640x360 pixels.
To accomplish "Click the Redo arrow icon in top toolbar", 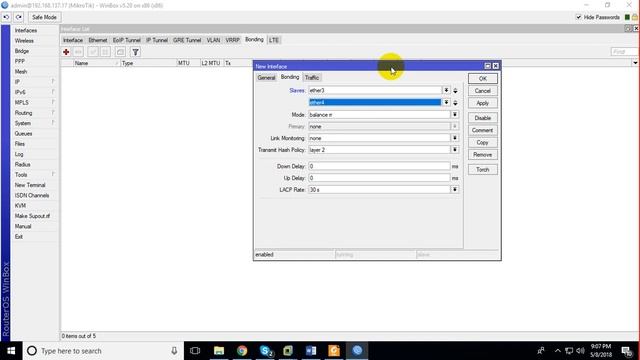I will pos(19,17).
